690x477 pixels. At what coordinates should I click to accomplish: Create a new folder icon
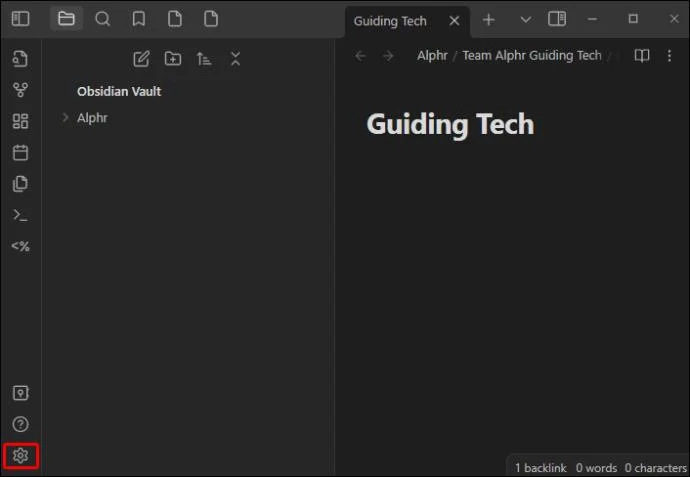click(x=173, y=59)
